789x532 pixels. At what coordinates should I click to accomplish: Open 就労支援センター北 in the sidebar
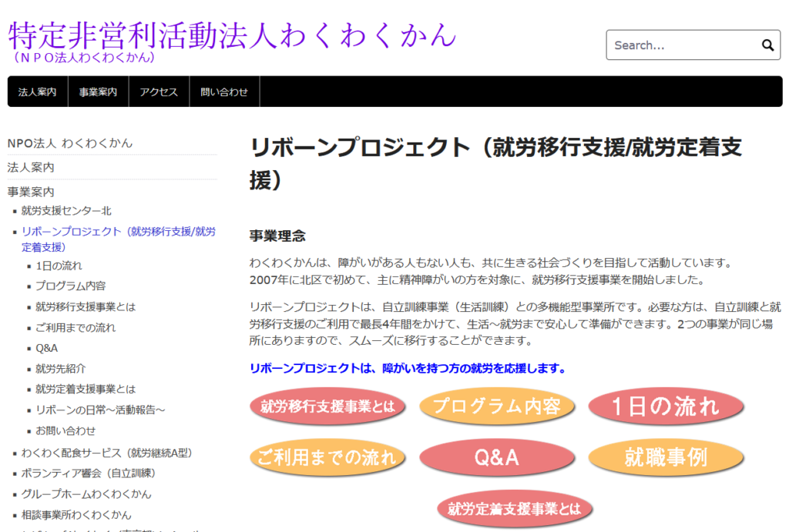[66, 210]
